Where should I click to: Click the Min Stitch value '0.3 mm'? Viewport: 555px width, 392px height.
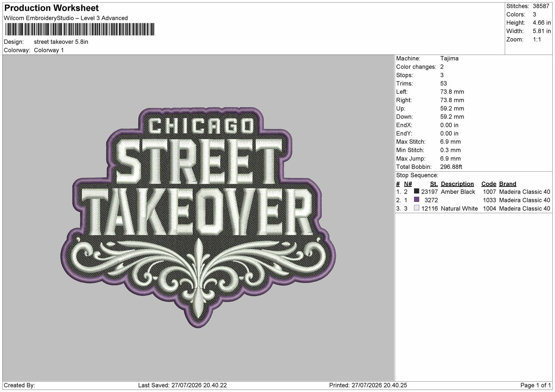tap(451, 150)
